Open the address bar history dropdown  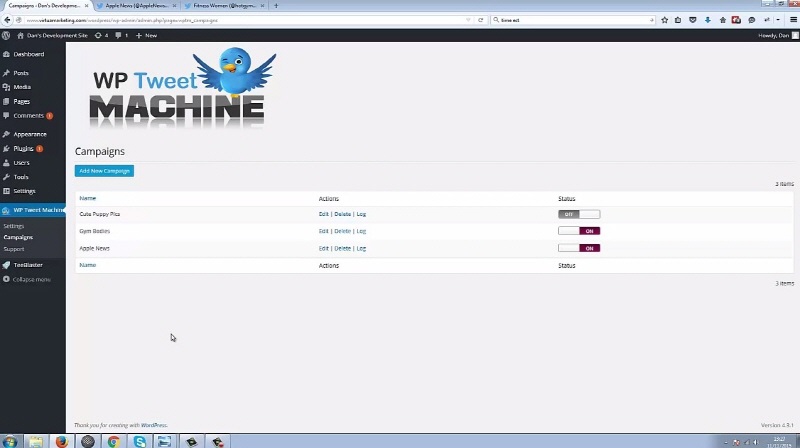468,20
